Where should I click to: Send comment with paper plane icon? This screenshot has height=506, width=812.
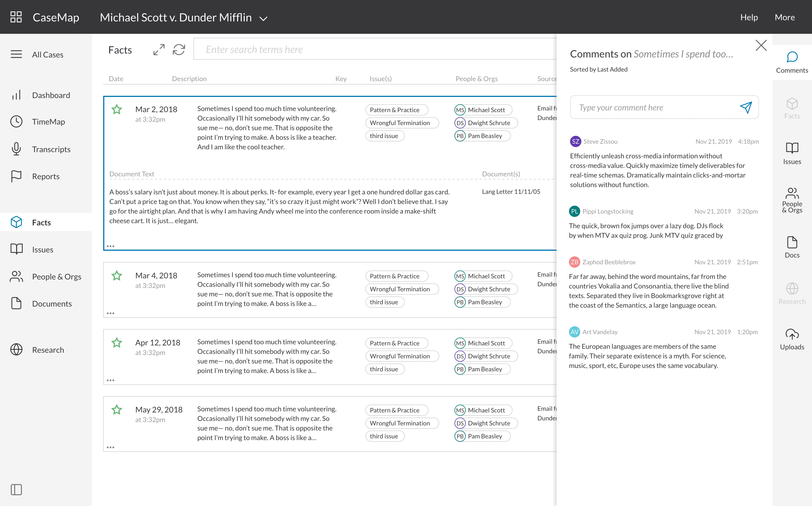pyautogui.click(x=745, y=107)
